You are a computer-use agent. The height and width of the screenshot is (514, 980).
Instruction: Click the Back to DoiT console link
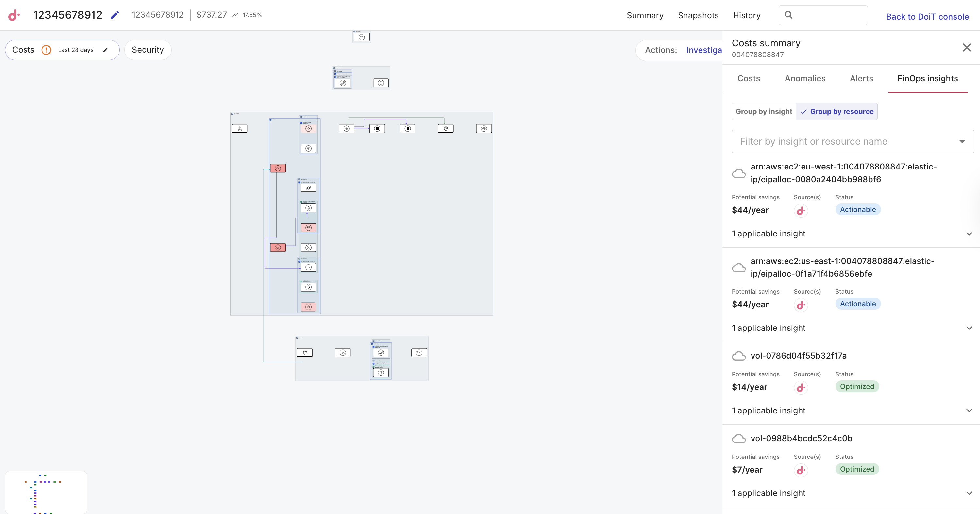tap(927, 17)
